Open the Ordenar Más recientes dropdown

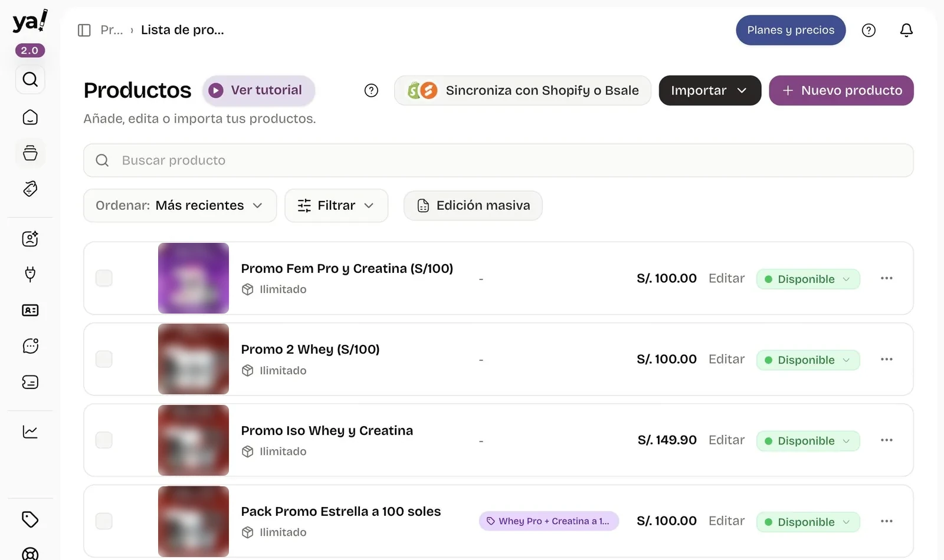(x=180, y=206)
